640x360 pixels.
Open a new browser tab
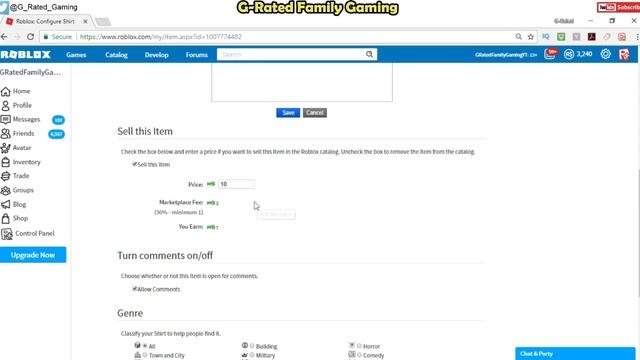tap(103, 22)
